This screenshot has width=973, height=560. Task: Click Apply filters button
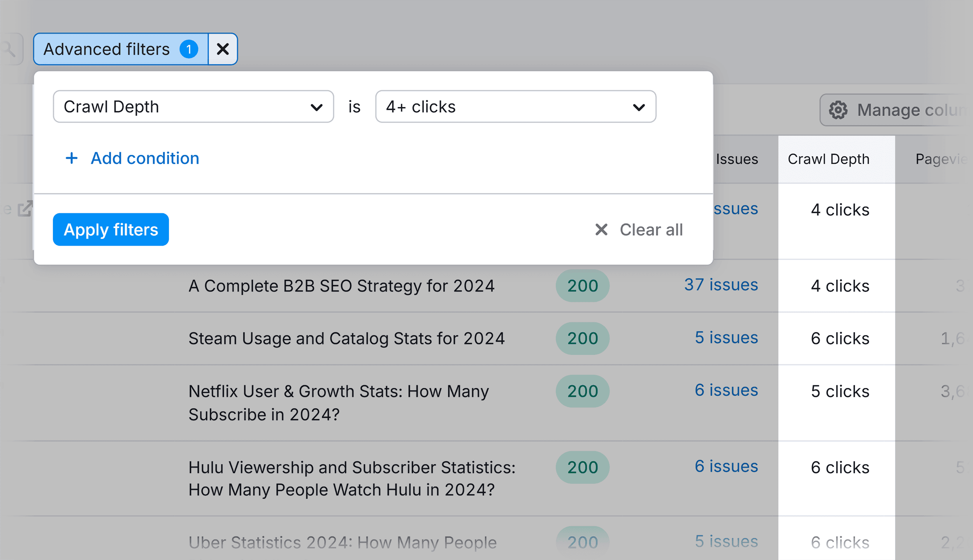click(x=111, y=229)
